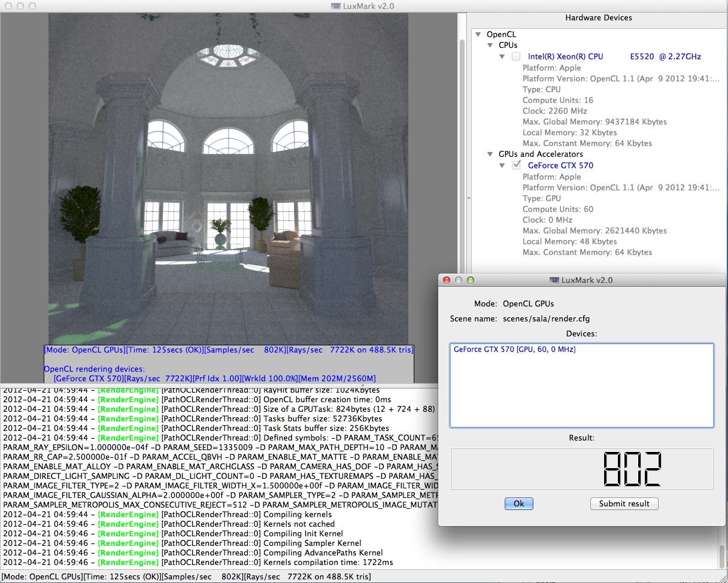This screenshot has width=728, height=583.
Task: Select GeForce GTX 570 entry in Devices list
Action: (x=515, y=349)
